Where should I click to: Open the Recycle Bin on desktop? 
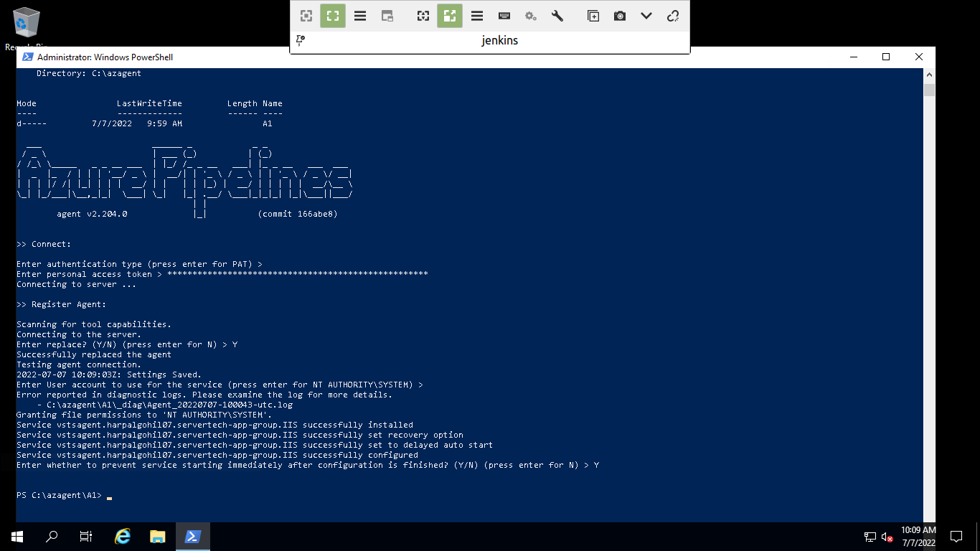click(x=27, y=29)
